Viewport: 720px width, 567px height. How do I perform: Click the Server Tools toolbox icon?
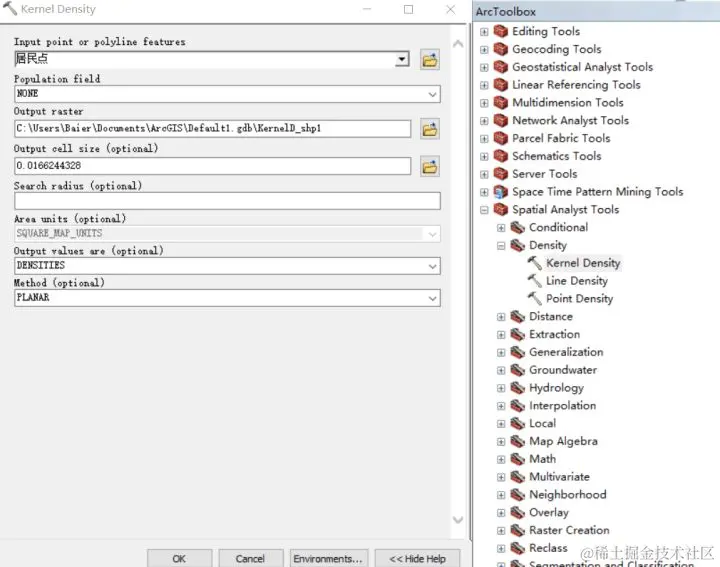click(501, 174)
